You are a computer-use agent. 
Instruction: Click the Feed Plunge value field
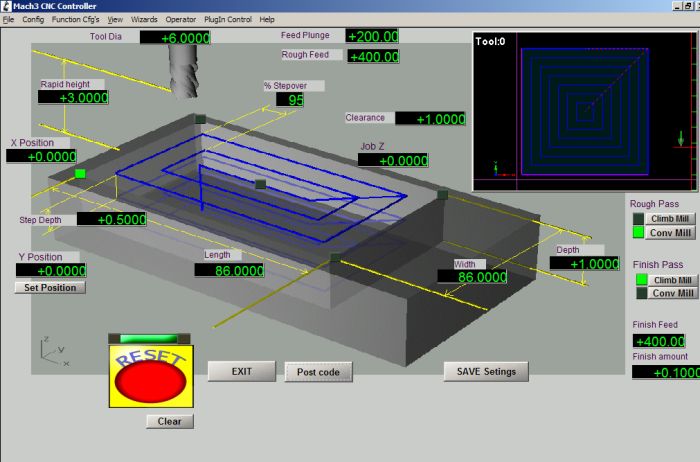372,36
